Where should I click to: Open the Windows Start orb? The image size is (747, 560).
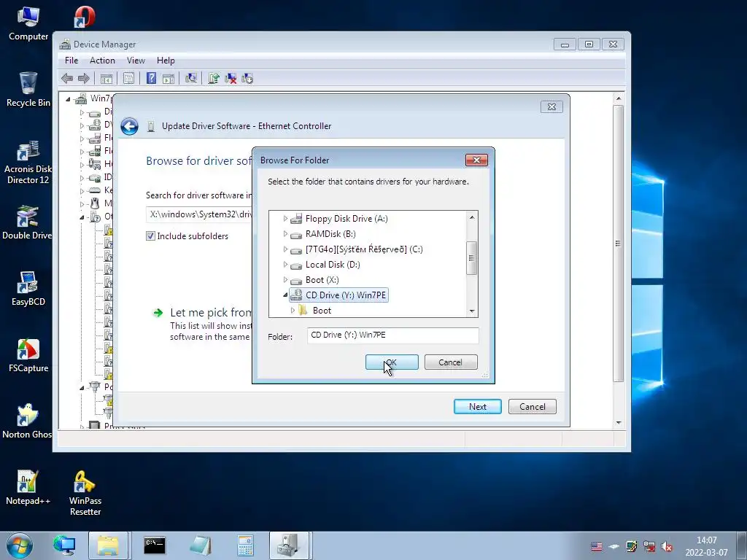20,545
